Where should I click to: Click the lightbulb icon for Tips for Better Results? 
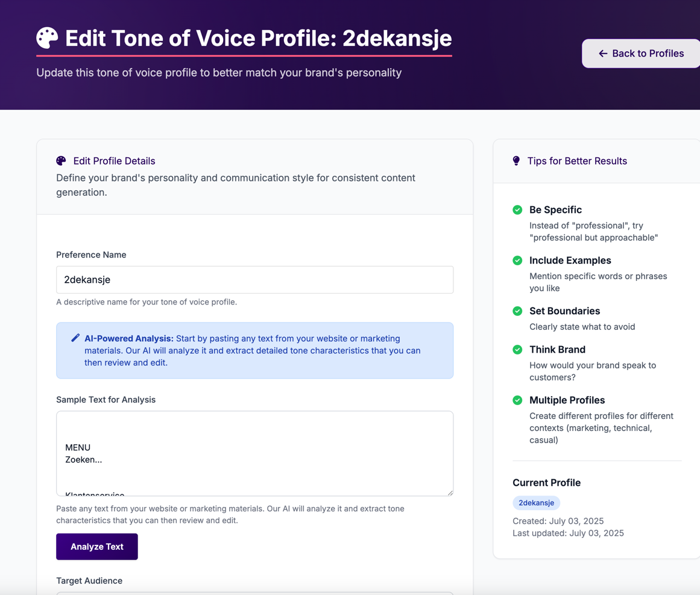(516, 160)
